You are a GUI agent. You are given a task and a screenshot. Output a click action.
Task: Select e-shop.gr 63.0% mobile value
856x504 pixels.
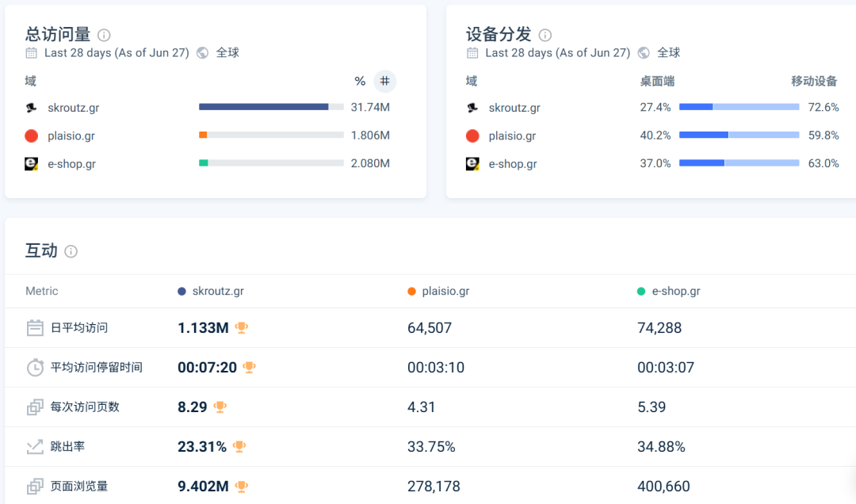[x=824, y=162]
